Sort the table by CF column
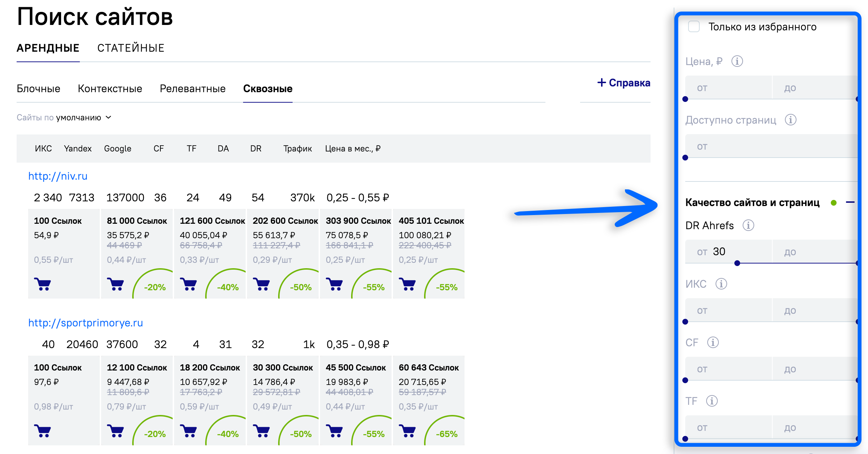The height and width of the screenshot is (454, 868). tap(159, 149)
